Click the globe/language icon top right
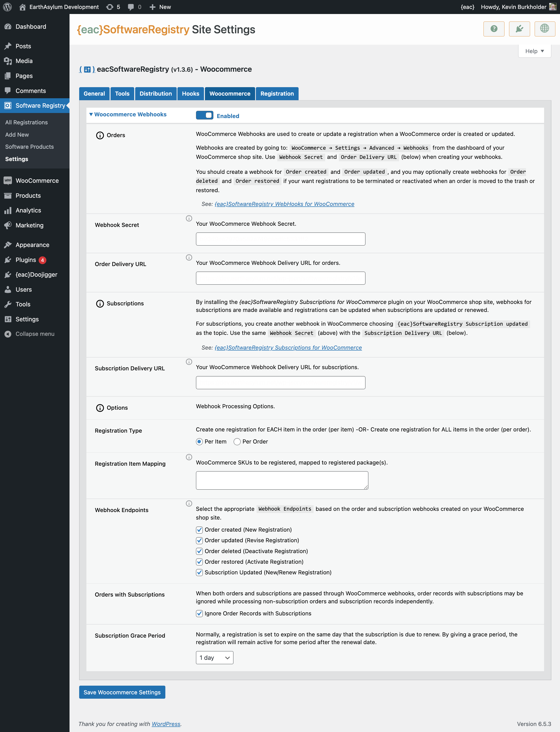Image resolution: width=560 pixels, height=732 pixels. [544, 29]
